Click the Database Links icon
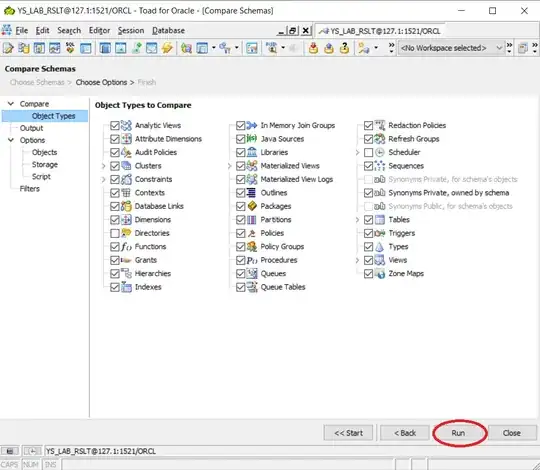 [x=126, y=206]
